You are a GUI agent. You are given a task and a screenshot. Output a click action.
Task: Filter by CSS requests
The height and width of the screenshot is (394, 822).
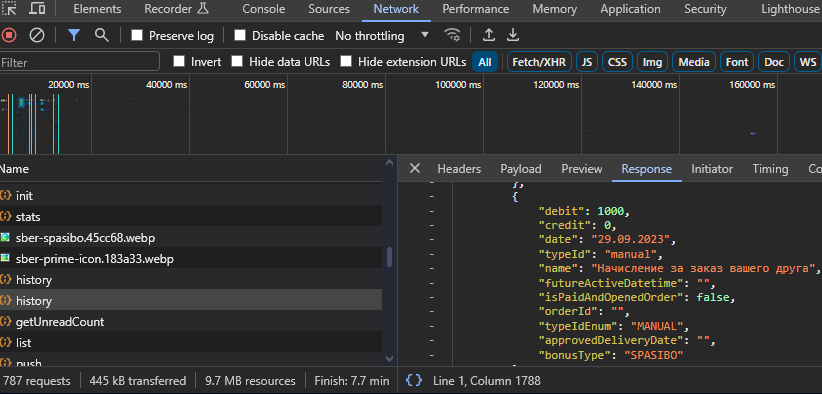618,62
